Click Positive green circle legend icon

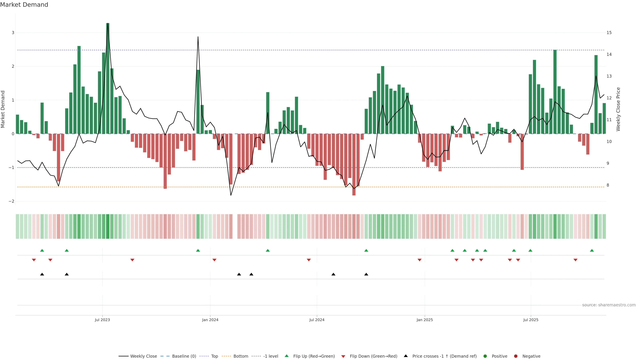[x=485, y=356]
